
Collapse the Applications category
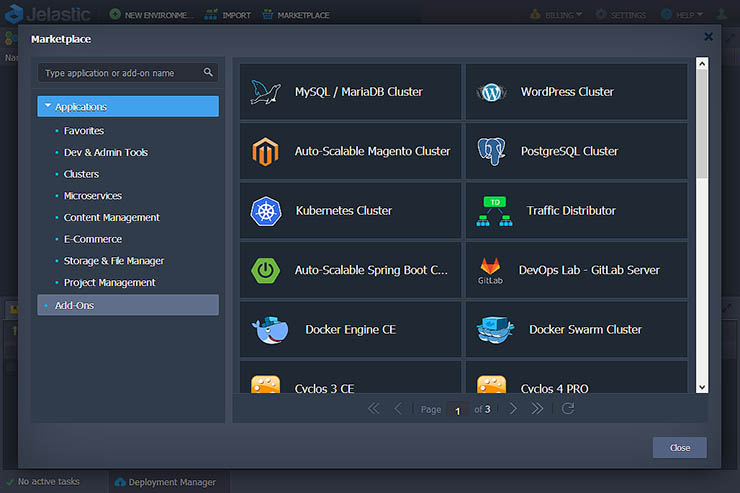coord(47,107)
